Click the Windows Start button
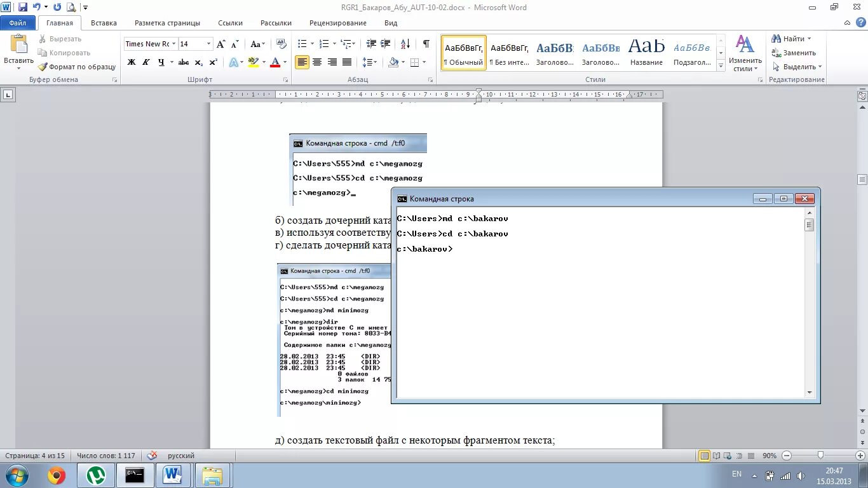 (17, 475)
